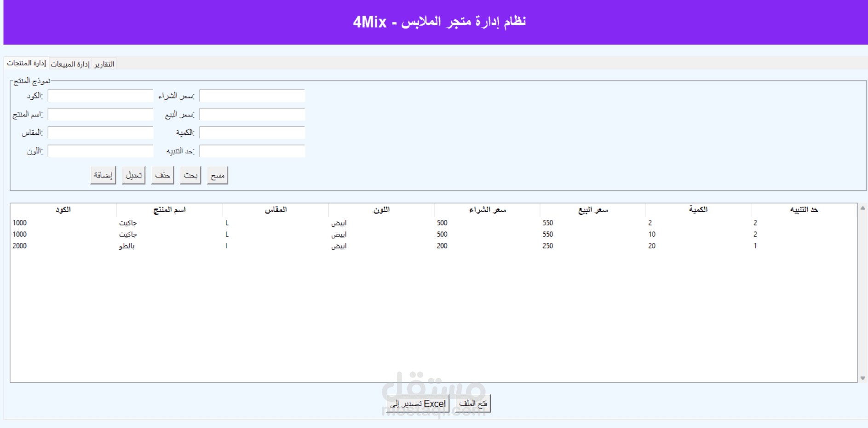Click the فتح الملف button
The image size is (868, 428).
473,404
